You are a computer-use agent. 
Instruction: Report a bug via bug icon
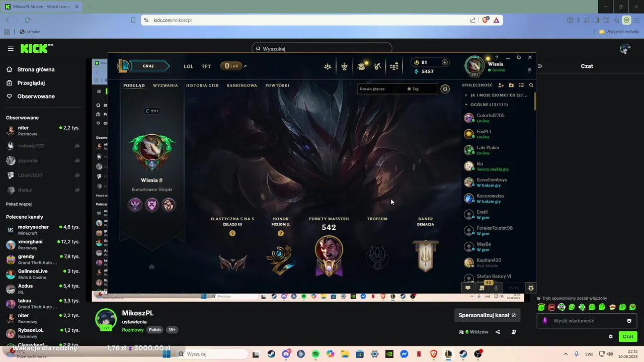[530, 288]
